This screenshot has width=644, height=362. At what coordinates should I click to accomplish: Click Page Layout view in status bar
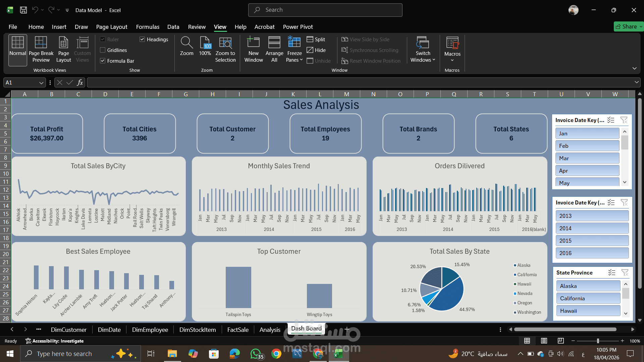tap(544, 341)
